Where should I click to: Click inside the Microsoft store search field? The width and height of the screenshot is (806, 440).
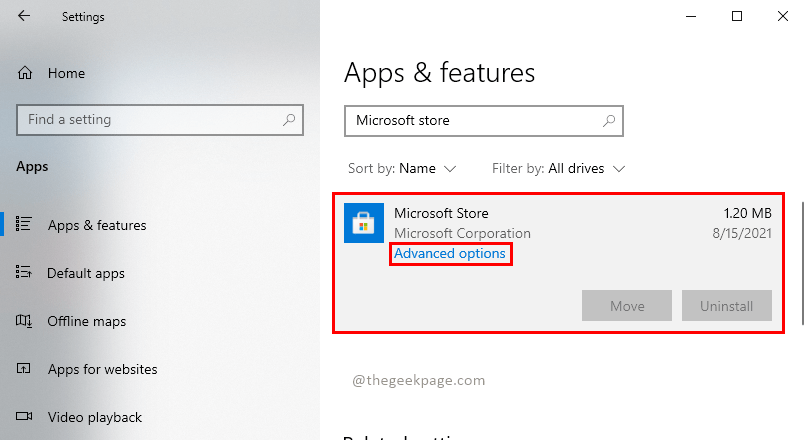[x=470, y=121]
